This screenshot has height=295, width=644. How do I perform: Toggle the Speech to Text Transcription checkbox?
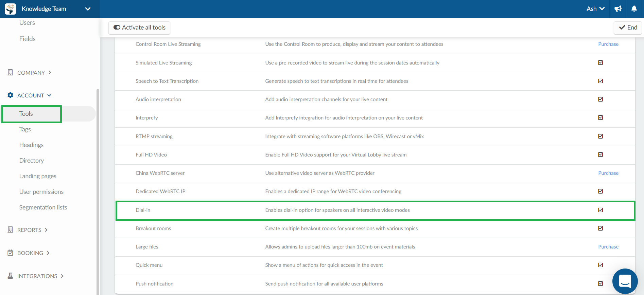click(601, 81)
